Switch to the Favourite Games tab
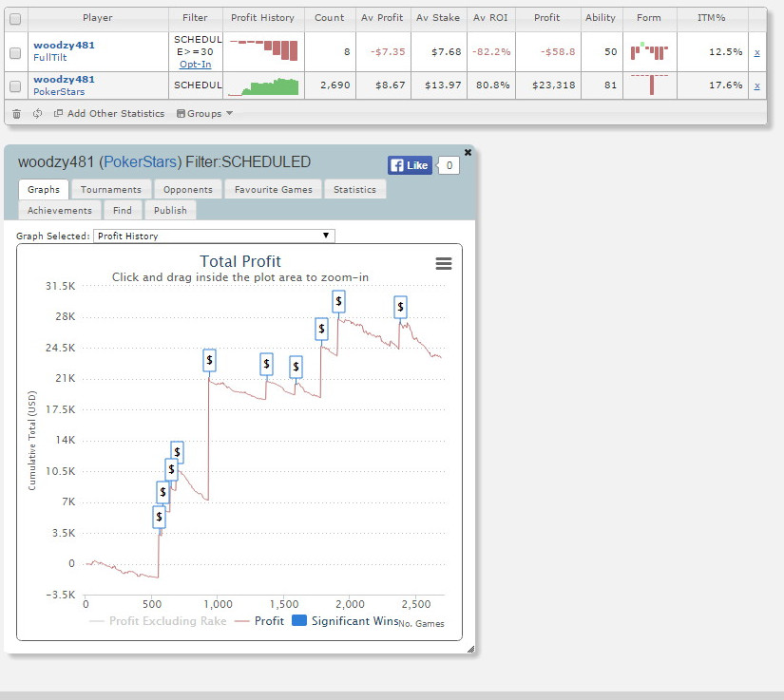This screenshot has height=700, width=784. [274, 190]
